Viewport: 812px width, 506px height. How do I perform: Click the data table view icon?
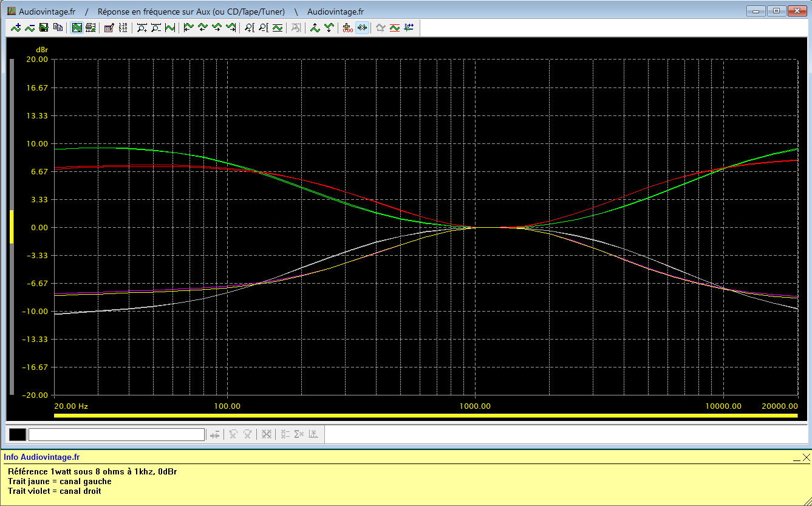[x=90, y=27]
